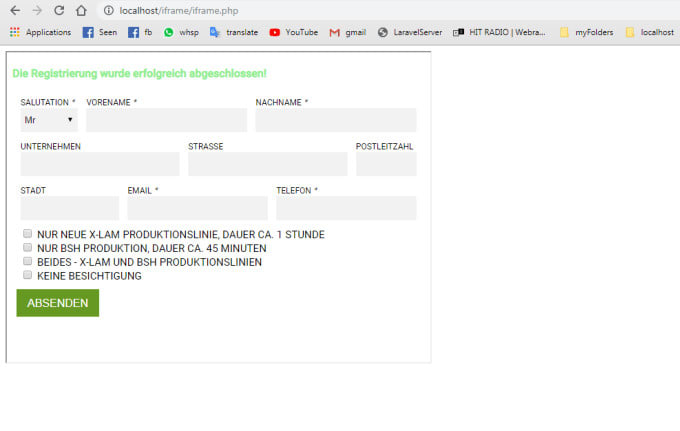The width and height of the screenshot is (680, 431).
Task: Open the localhost bookmark folder
Action: 649,32
